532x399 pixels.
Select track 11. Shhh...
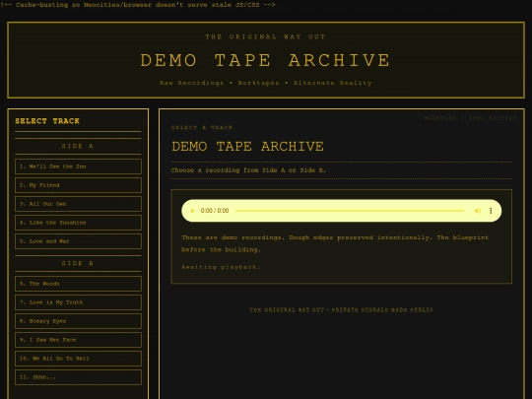tap(78, 377)
